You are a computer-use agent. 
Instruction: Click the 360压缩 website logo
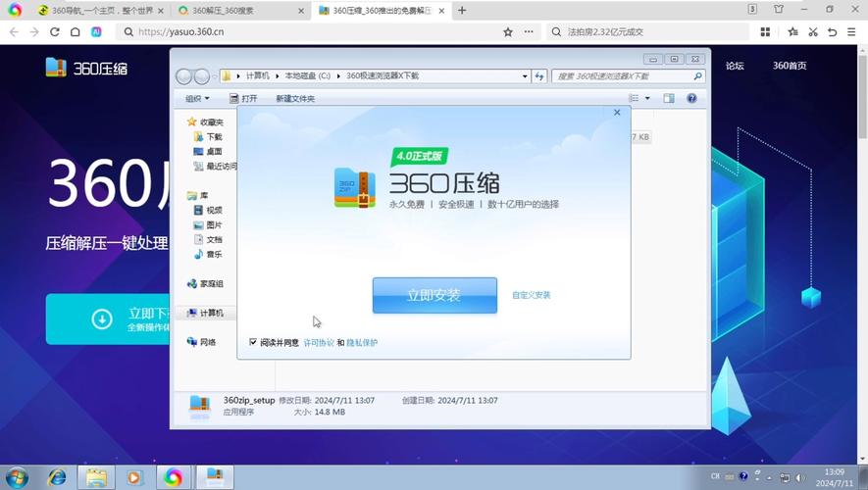point(86,68)
